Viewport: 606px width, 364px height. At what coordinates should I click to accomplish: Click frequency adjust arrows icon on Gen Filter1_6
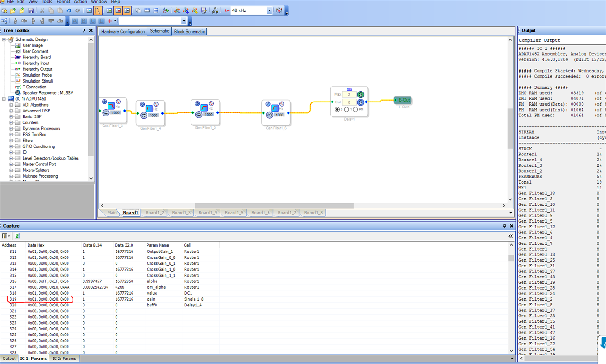click(269, 115)
